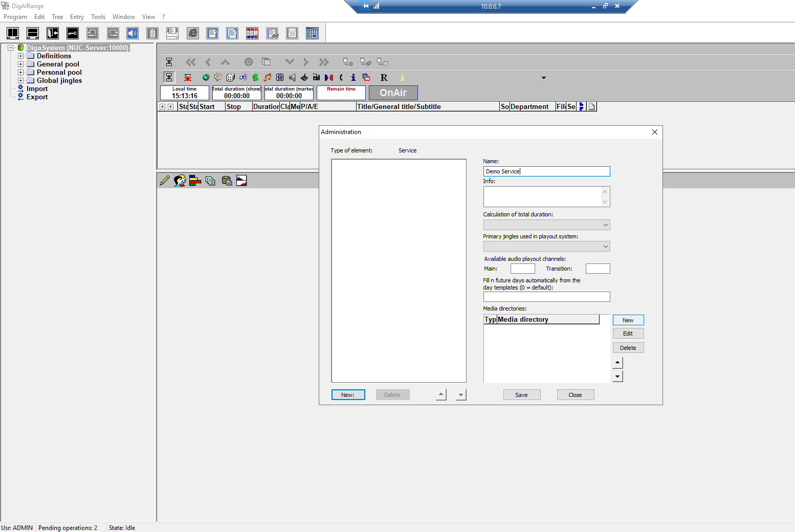Click New beside the Media directories list
This screenshot has width=795, height=532.
coord(628,320)
